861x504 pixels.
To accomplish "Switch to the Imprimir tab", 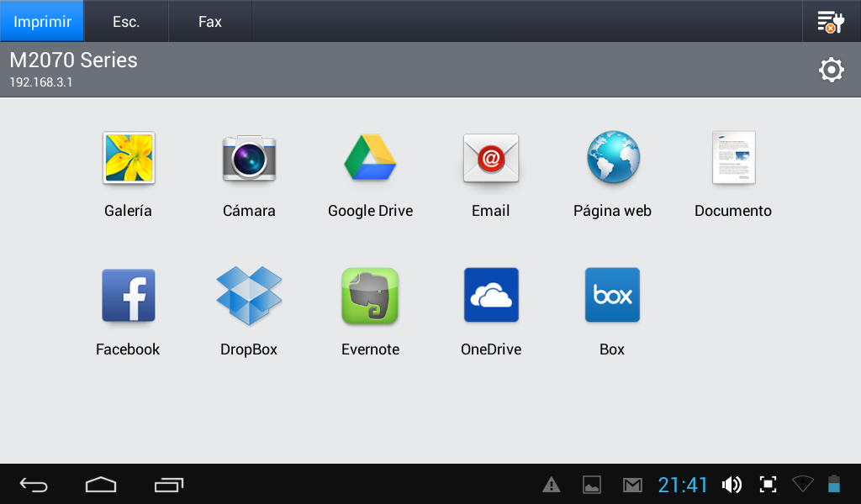I will point(42,21).
